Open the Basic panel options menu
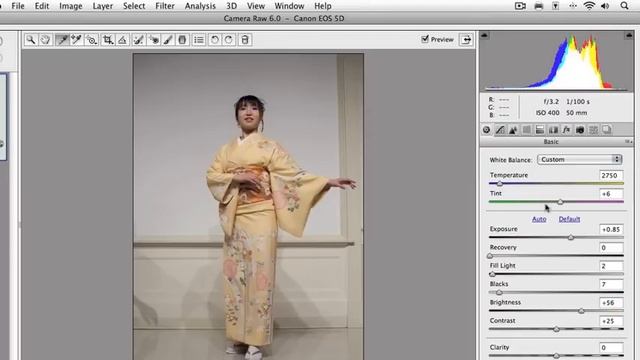The height and width of the screenshot is (360, 640). tap(629, 142)
